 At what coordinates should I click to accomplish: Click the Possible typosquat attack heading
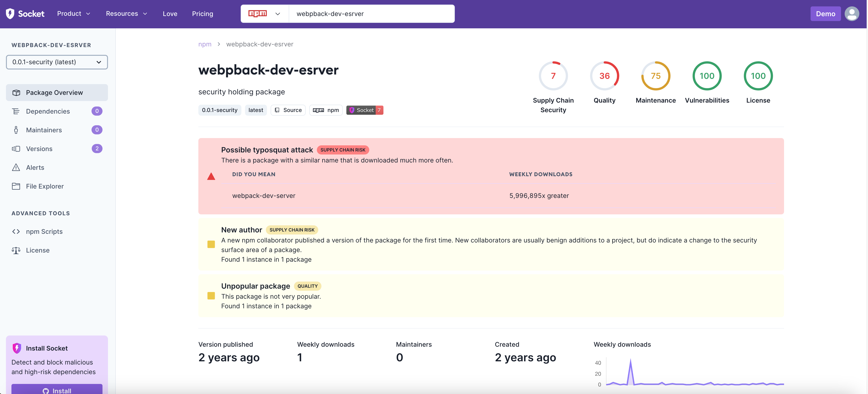point(267,150)
